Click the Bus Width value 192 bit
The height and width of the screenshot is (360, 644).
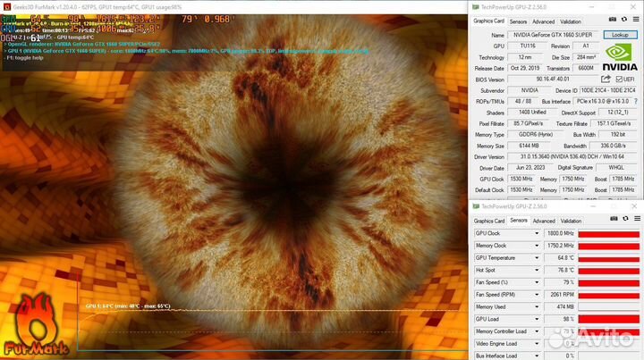[x=618, y=135]
